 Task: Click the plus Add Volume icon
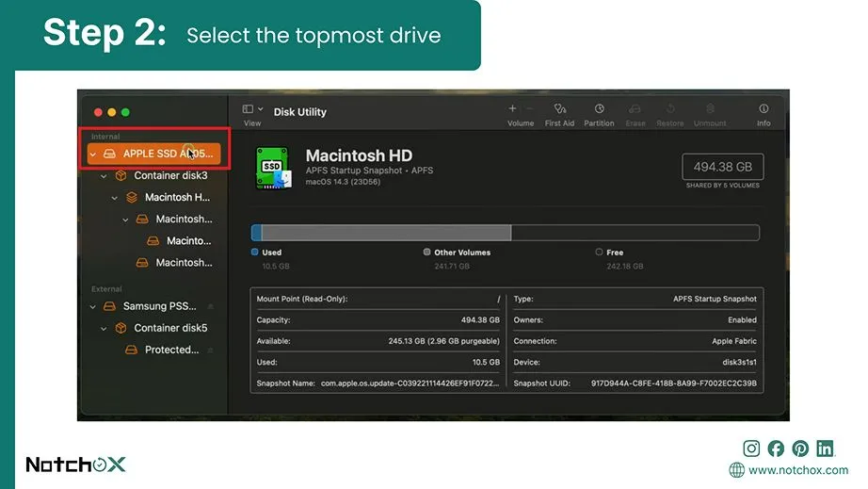pyautogui.click(x=512, y=108)
